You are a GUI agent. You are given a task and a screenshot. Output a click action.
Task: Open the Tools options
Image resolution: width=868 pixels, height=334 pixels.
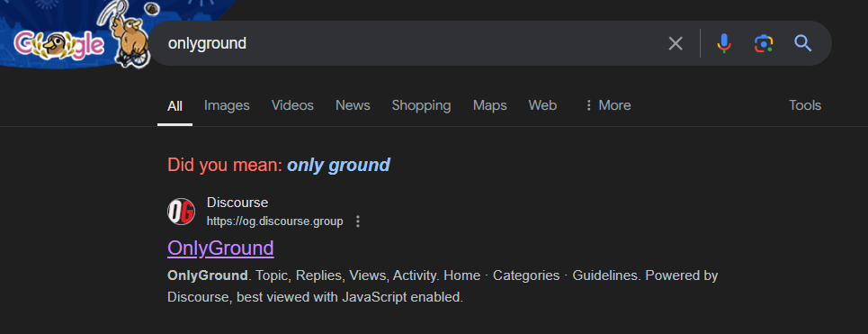click(x=805, y=105)
